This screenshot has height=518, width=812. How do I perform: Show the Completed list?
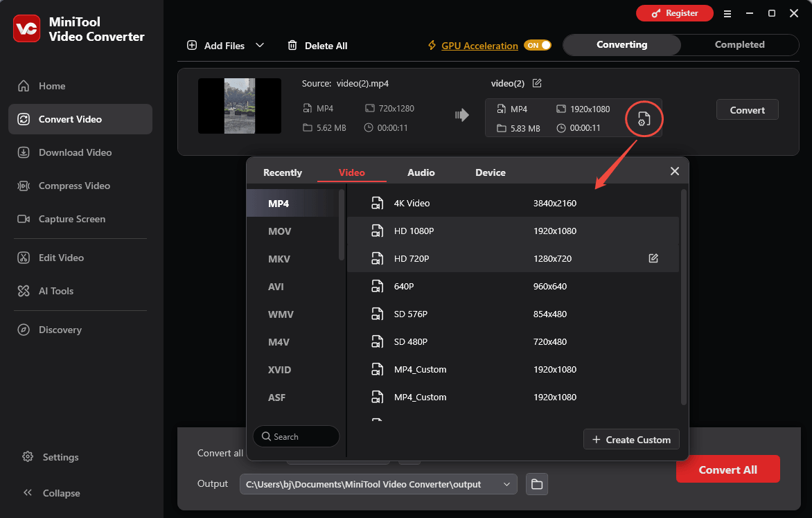click(x=739, y=44)
